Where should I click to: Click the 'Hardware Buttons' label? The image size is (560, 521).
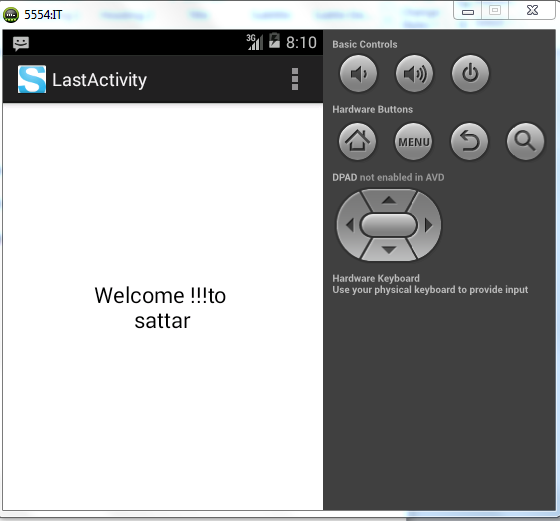point(372,109)
